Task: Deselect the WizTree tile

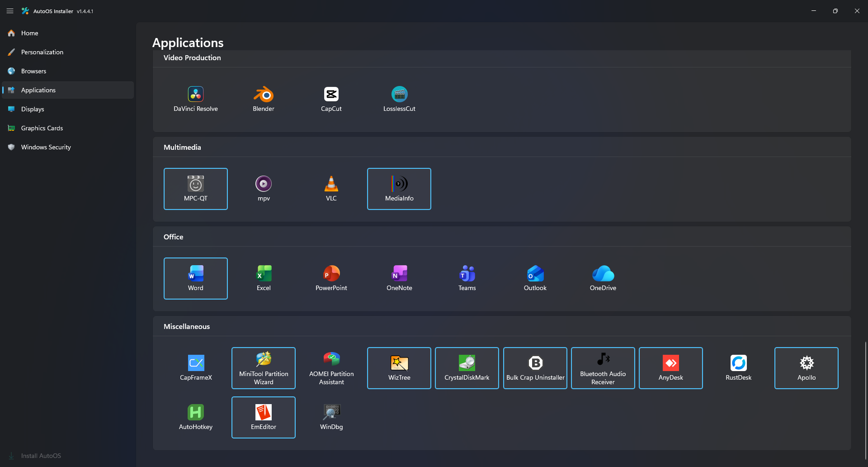Action: click(399, 368)
